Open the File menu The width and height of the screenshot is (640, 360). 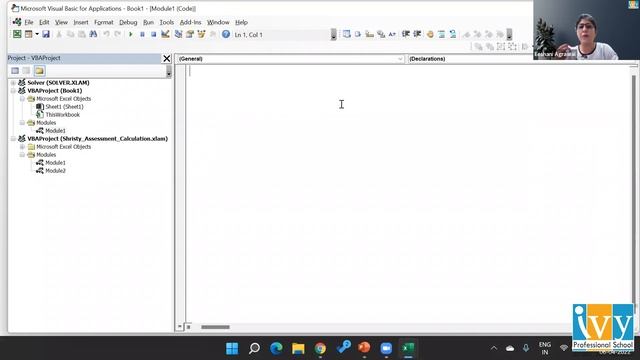click(x=29, y=22)
